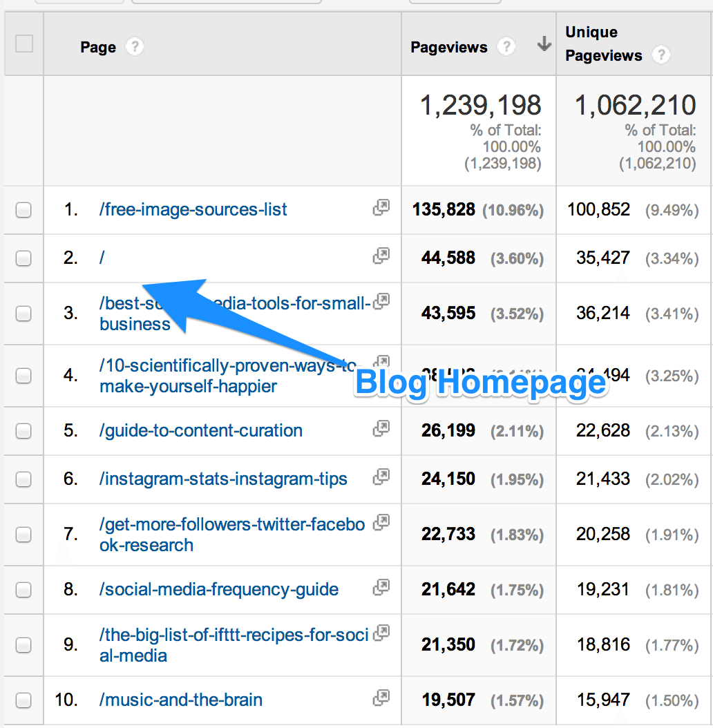Open help tooltip for the Pageviews column
This screenshot has width=713, height=728.
click(507, 47)
